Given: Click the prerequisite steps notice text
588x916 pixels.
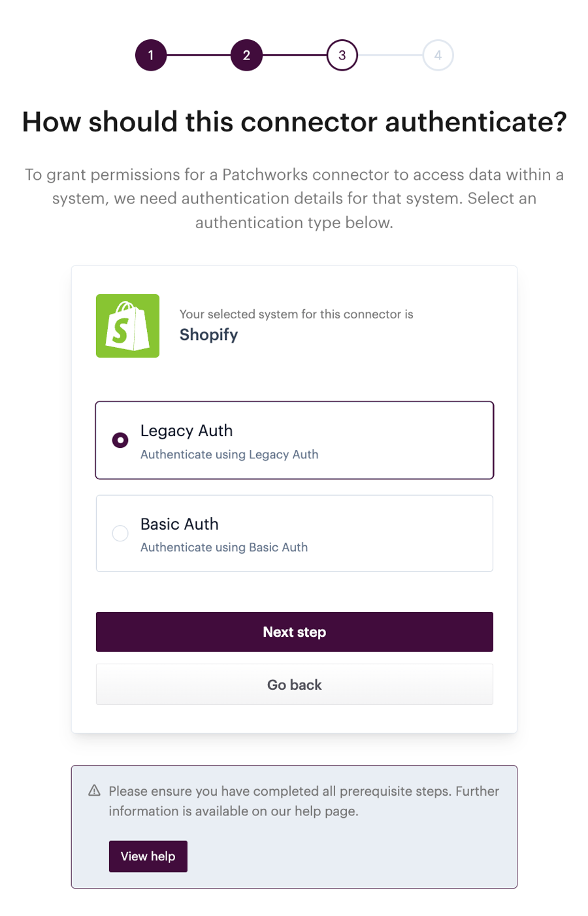Looking at the screenshot, I should click(303, 801).
